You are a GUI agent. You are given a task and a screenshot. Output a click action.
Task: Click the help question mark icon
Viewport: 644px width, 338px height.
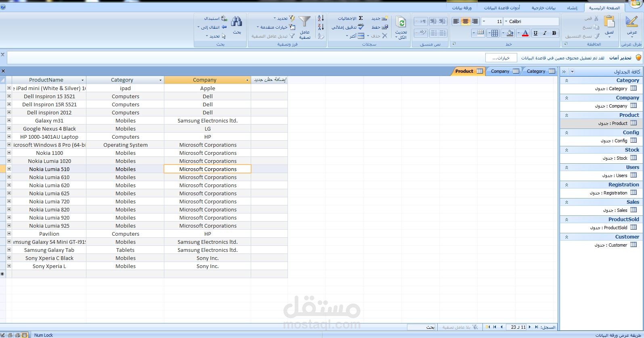click(x=3, y=7)
